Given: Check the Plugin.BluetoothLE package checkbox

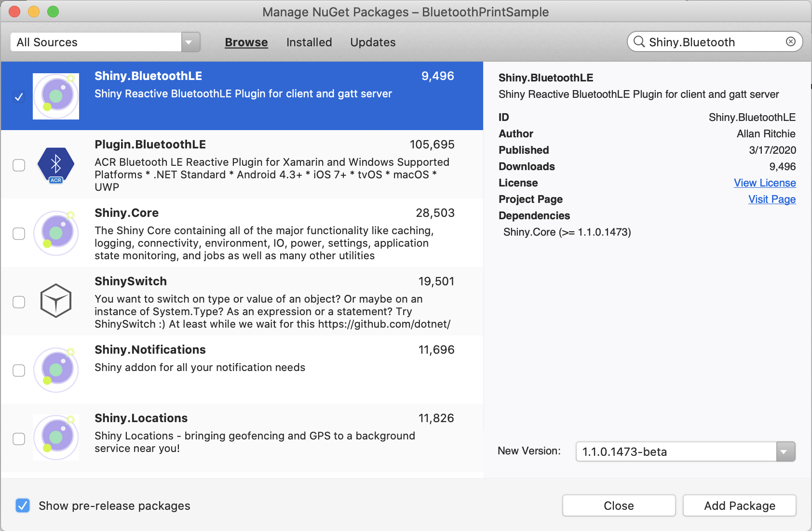Looking at the screenshot, I should click(x=19, y=165).
